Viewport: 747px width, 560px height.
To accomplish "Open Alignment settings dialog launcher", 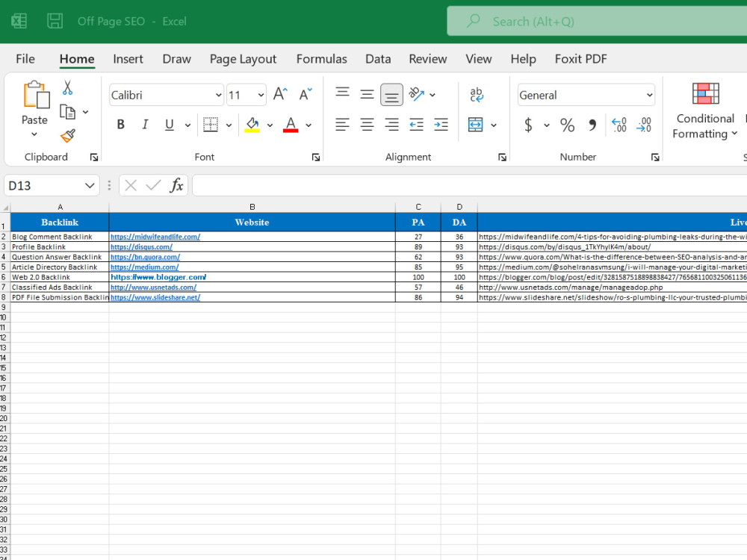I will (502, 157).
